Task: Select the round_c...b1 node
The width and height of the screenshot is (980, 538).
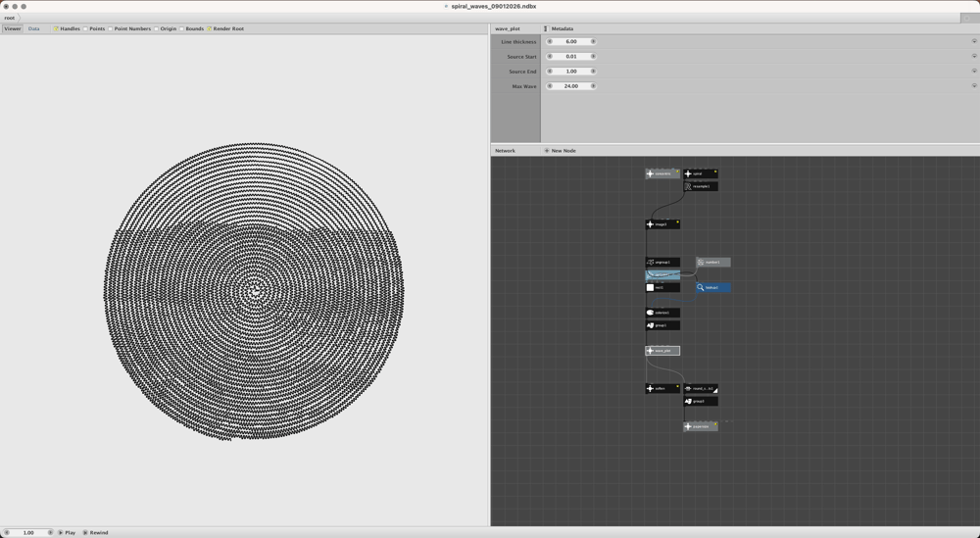Action: point(700,389)
